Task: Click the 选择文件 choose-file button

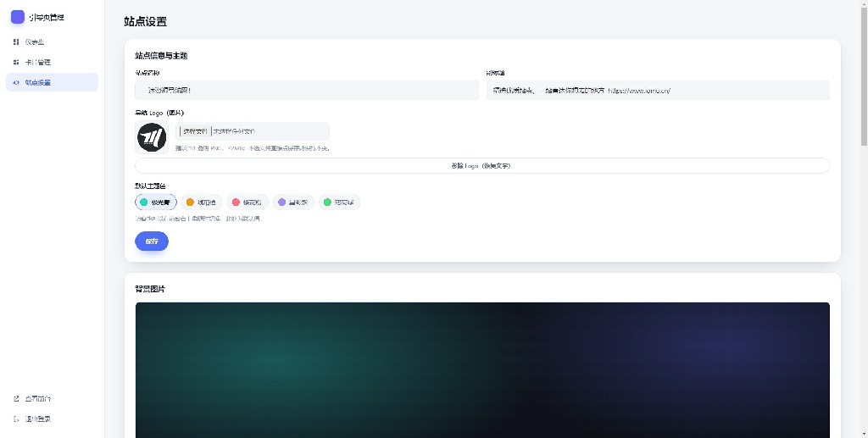Action: [x=195, y=131]
